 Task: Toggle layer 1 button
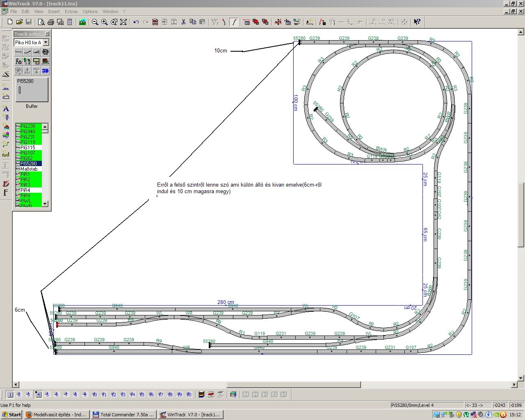[10, 395]
